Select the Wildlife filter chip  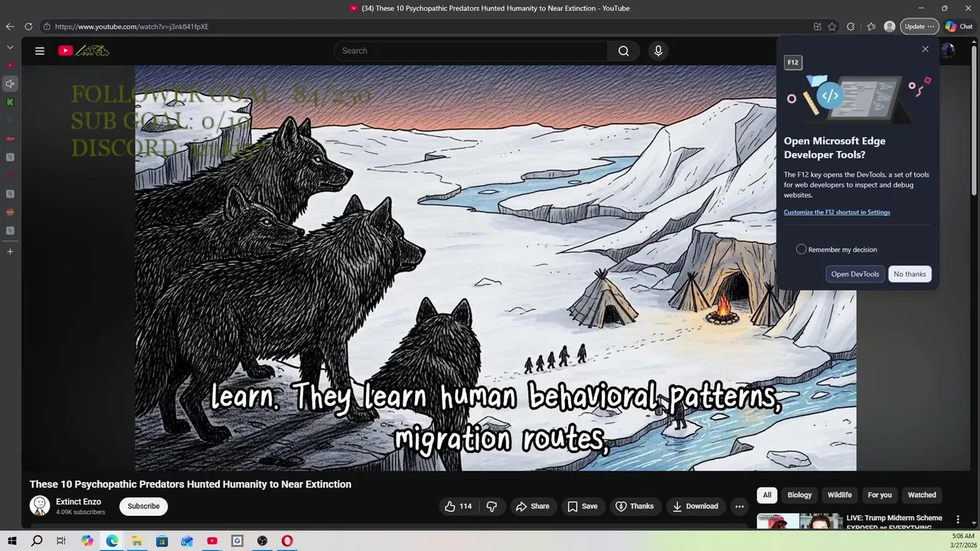click(x=839, y=495)
